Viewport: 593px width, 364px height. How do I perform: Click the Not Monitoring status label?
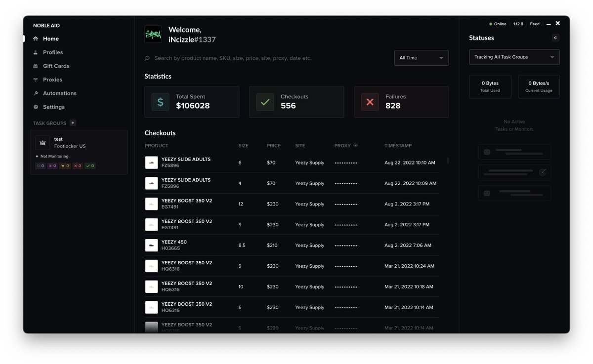[x=54, y=156]
